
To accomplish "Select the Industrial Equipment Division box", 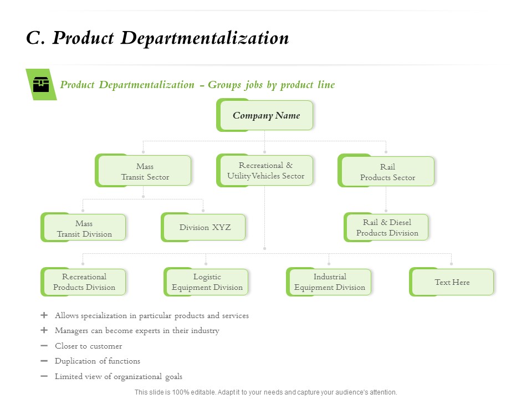I will click(329, 282).
